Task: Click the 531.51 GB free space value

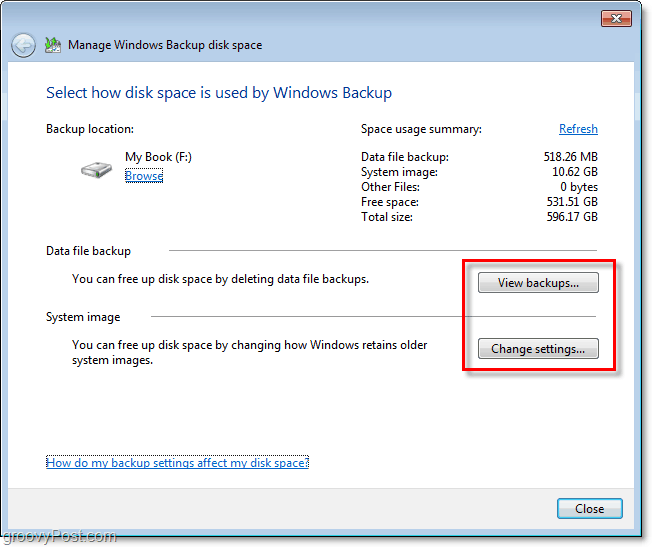Action: coord(572,202)
